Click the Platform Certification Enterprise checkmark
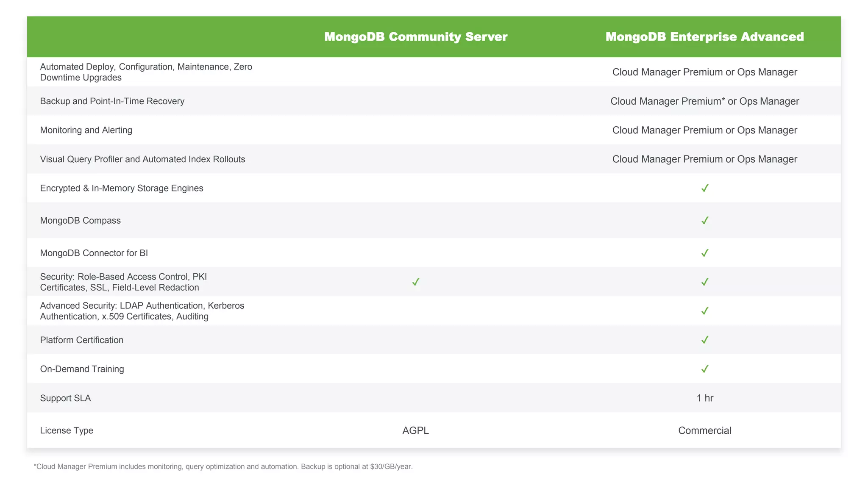 (704, 340)
